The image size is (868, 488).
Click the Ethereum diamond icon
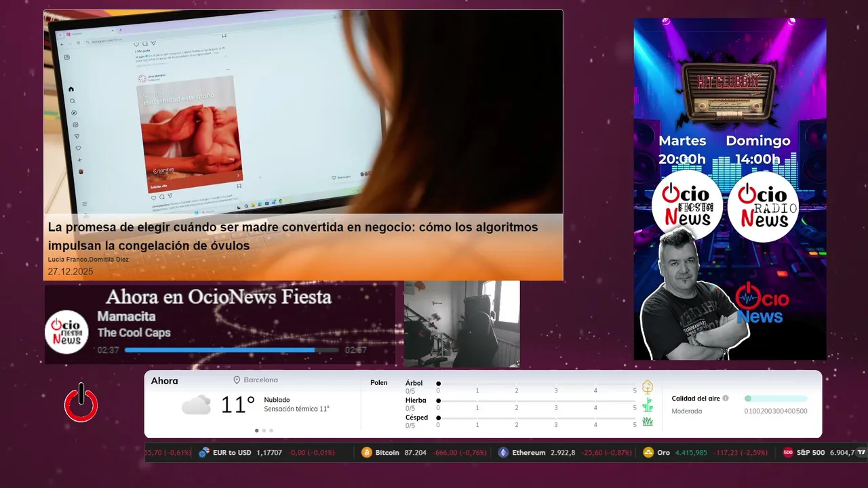pos(503,453)
